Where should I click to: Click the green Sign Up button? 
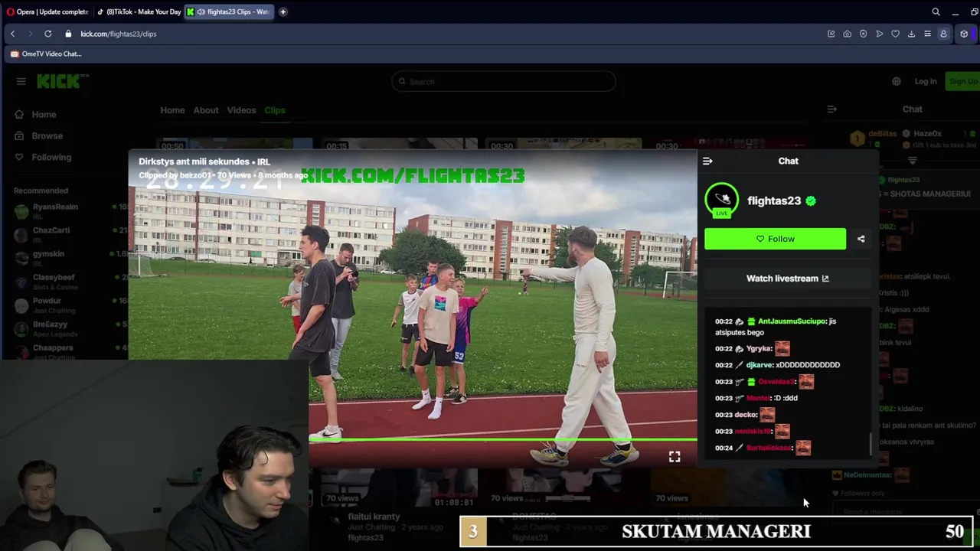tap(963, 82)
